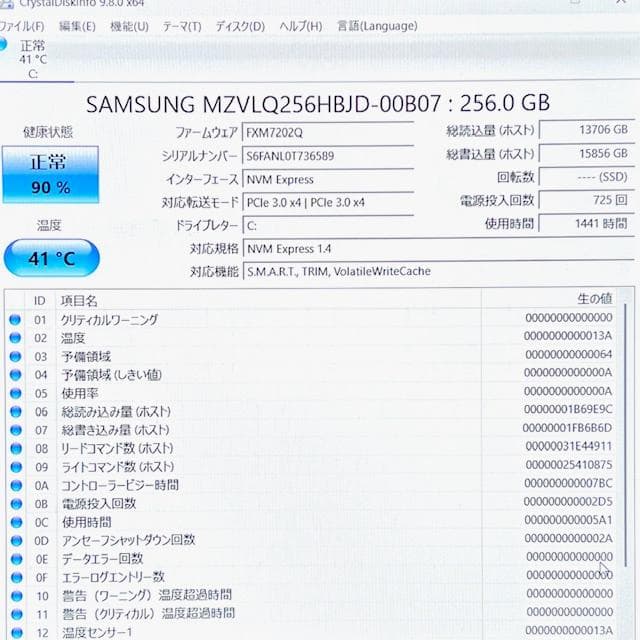Image resolution: width=640 pixels, height=640 pixels.
Task: Open the 言語(Language) menu
Action: pos(377,26)
